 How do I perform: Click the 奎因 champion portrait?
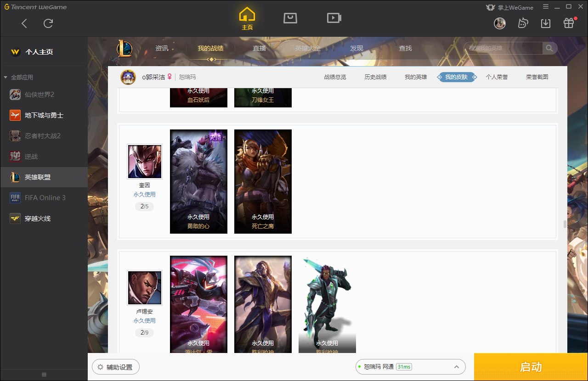(x=144, y=162)
